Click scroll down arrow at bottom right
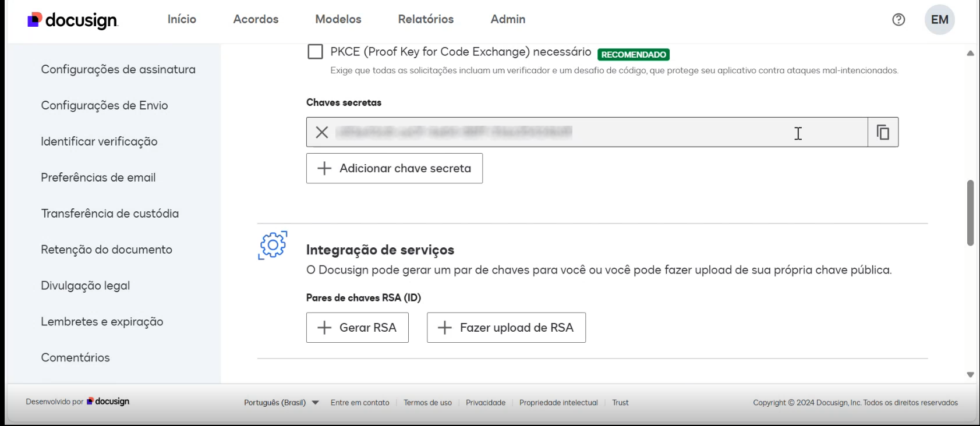Screen dimensions: 980x426 pyautogui.click(x=970, y=375)
